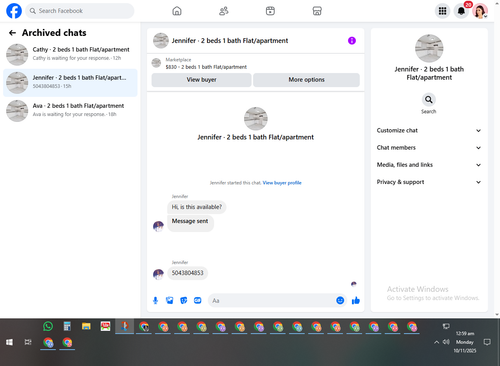500x366 pixels.
Task: Open the emoji picker in composer
Action: 340,300
